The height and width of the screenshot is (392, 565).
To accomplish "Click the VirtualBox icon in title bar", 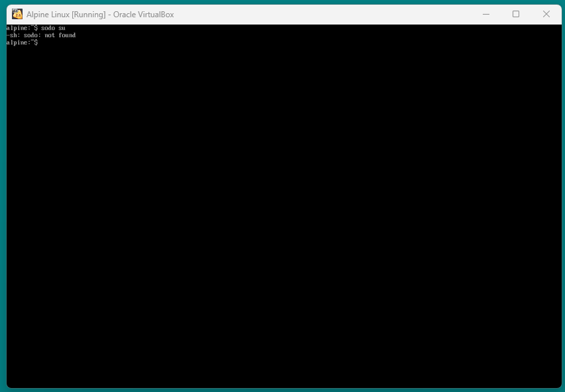I will click(17, 14).
